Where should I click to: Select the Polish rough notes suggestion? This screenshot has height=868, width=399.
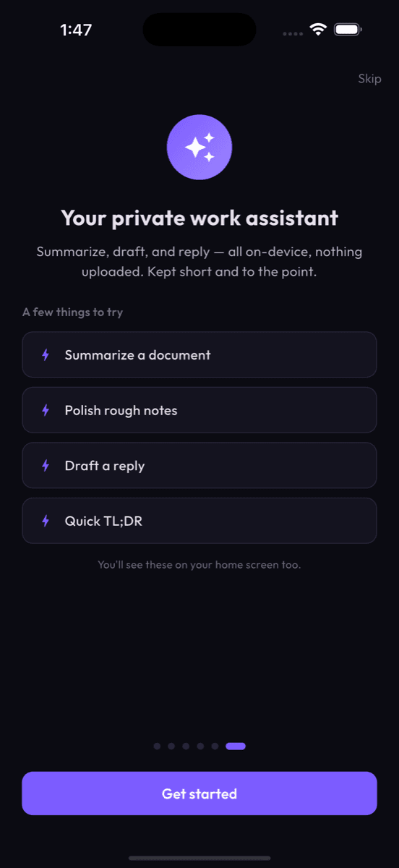click(199, 410)
